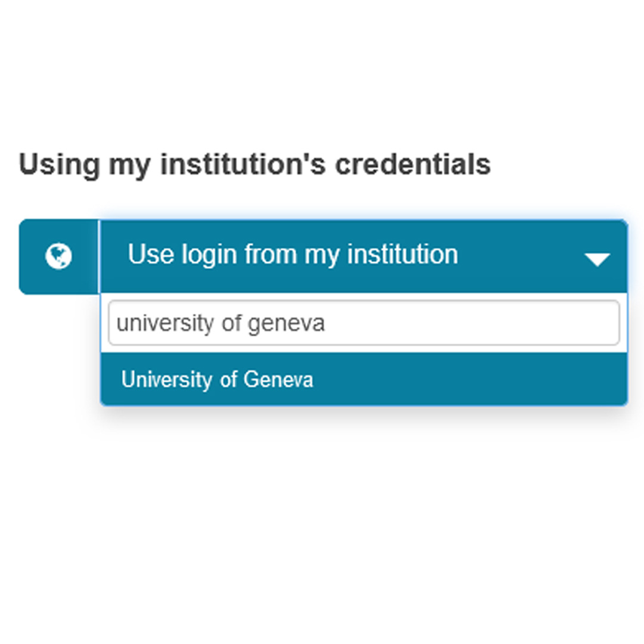Click the white down-arrow on the login dropdown
The image size is (644, 644).
(x=597, y=259)
